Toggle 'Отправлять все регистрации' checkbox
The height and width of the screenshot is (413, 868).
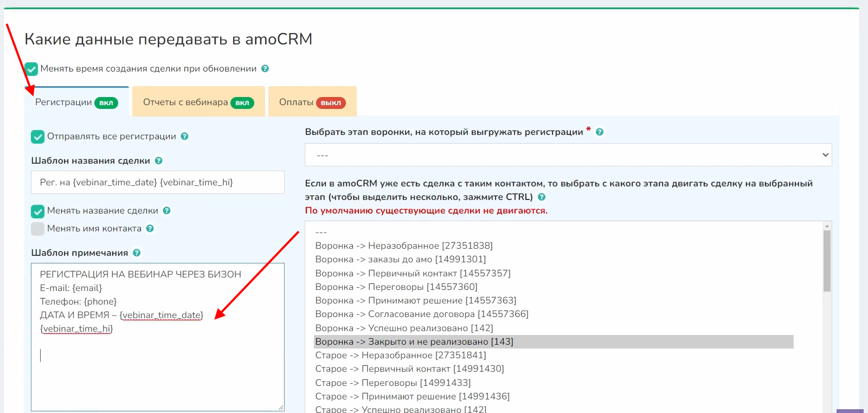37,137
